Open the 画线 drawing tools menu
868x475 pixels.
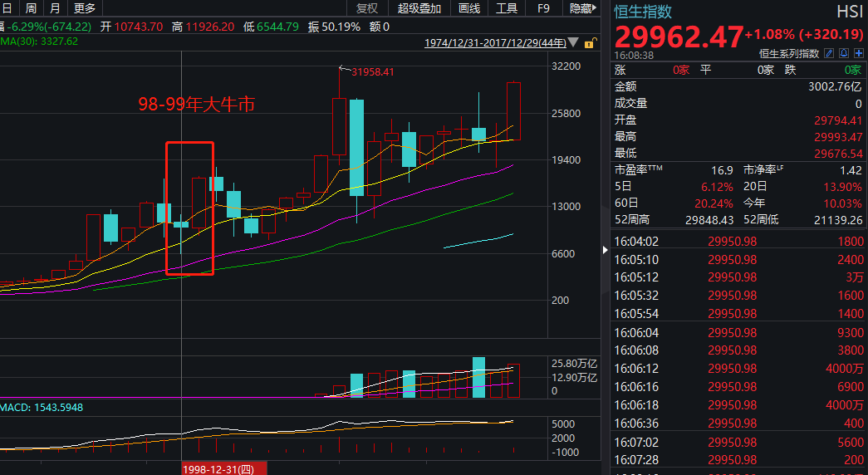pos(469,7)
